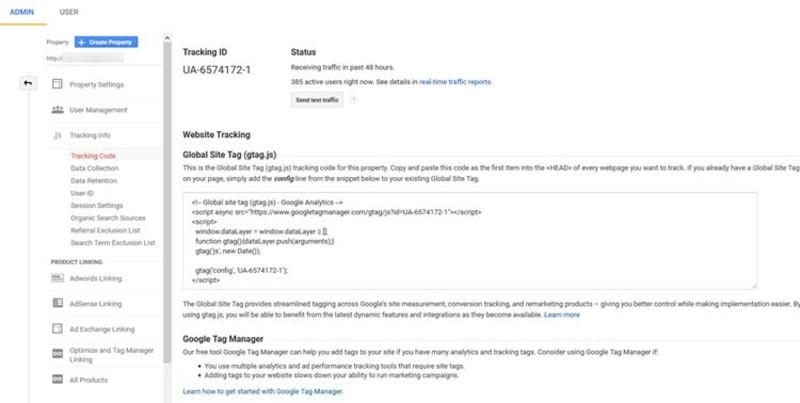Viewport: 800px width, 403px height.
Task: Go to Session Settings in sidebar
Action: (96, 205)
